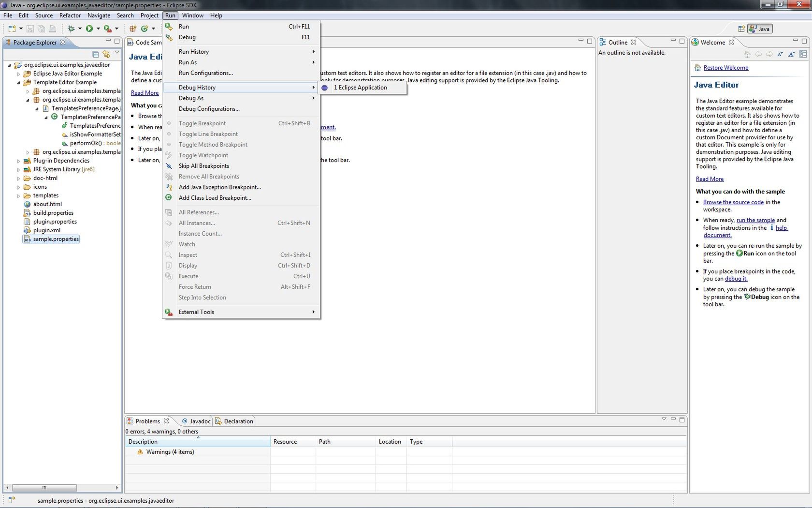The image size is (812, 508).
Task: Select the Java perspective button
Action: (760, 29)
